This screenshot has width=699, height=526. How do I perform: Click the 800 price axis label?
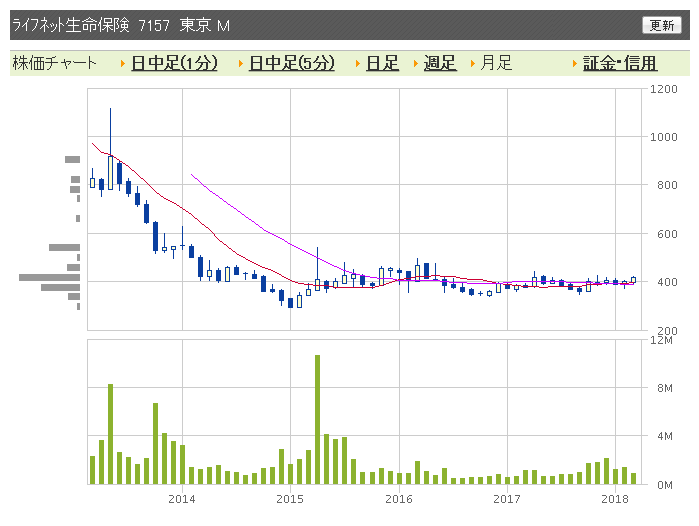(x=667, y=185)
